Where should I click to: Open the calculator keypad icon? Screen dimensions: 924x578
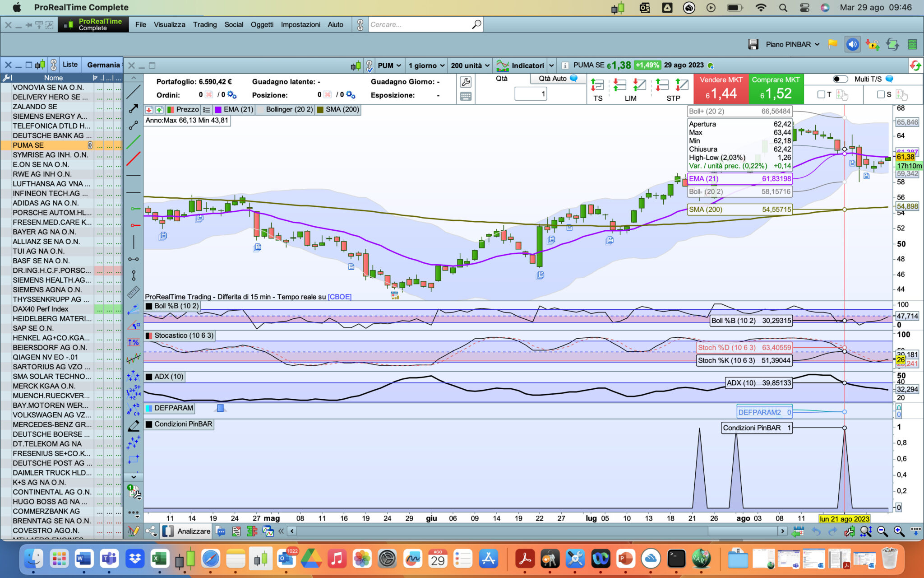coord(466,96)
